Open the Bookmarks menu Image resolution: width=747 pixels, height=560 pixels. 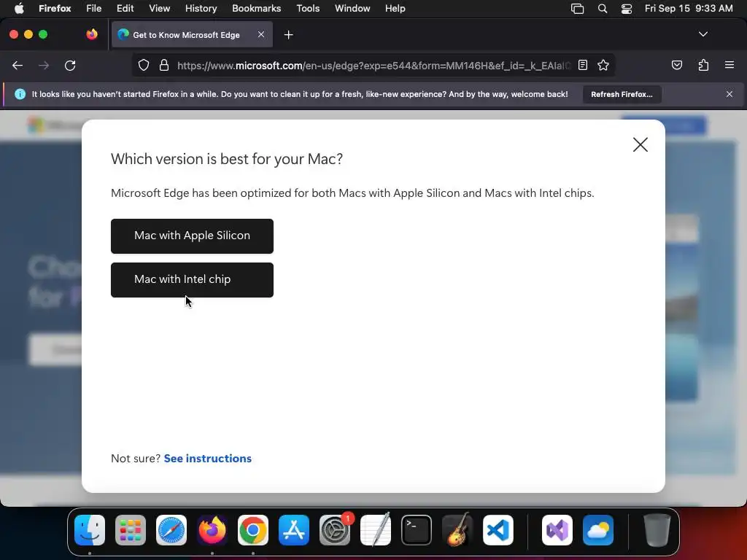tap(256, 9)
